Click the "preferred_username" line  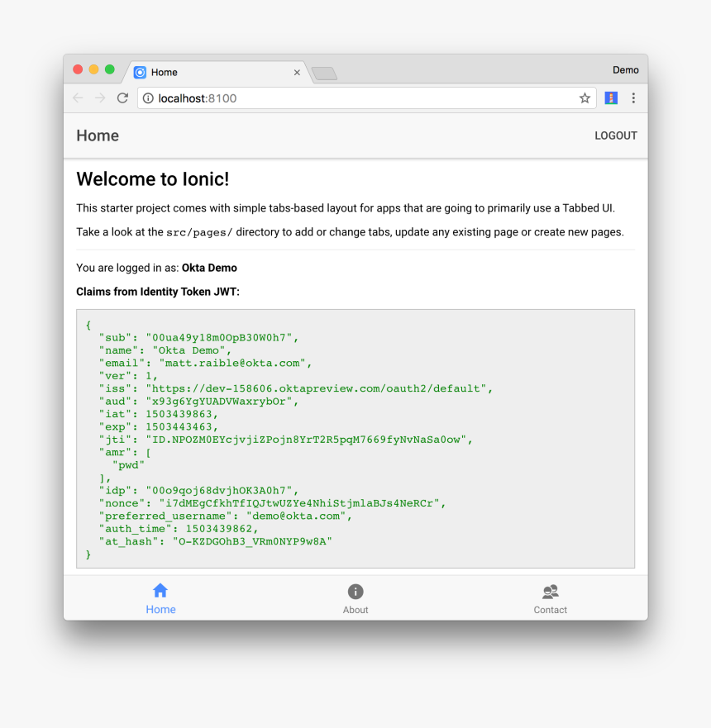point(225,516)
